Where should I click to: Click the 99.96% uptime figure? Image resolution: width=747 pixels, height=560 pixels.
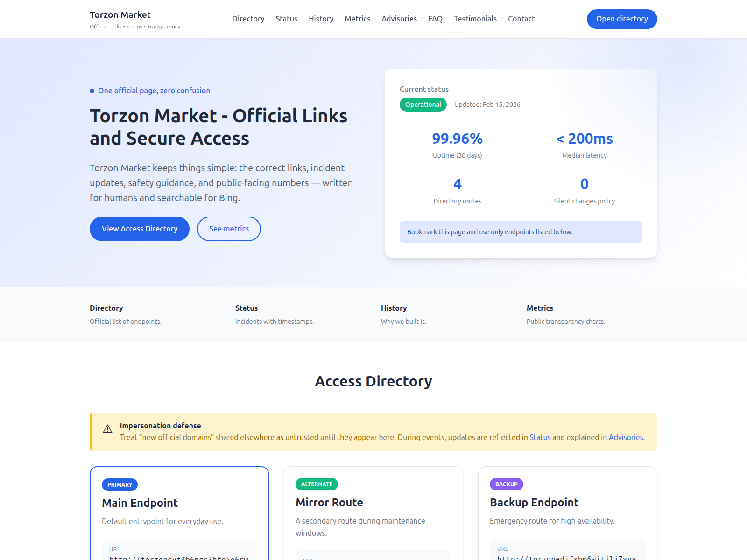click(457, 139)
